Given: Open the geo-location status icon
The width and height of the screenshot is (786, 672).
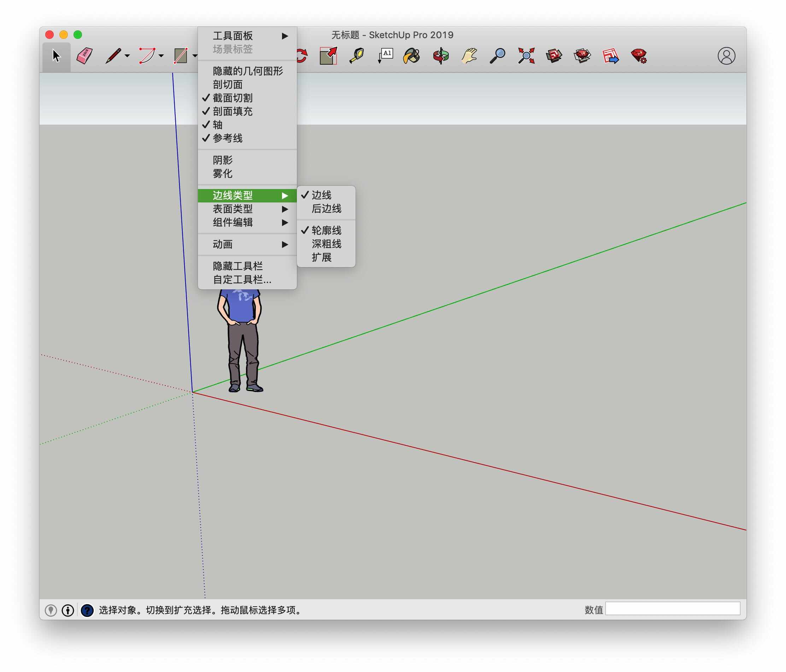Looking at the screenshot, I should 51,610.
